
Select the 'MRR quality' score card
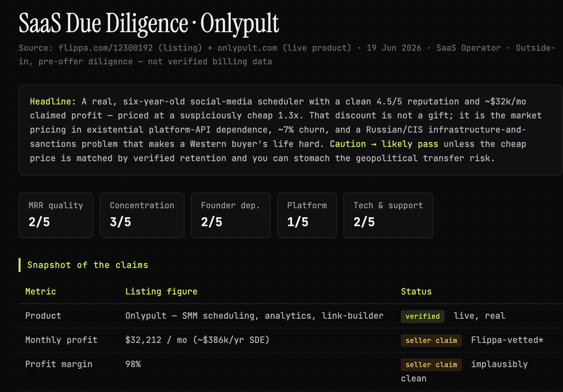(x=56, y=215)
